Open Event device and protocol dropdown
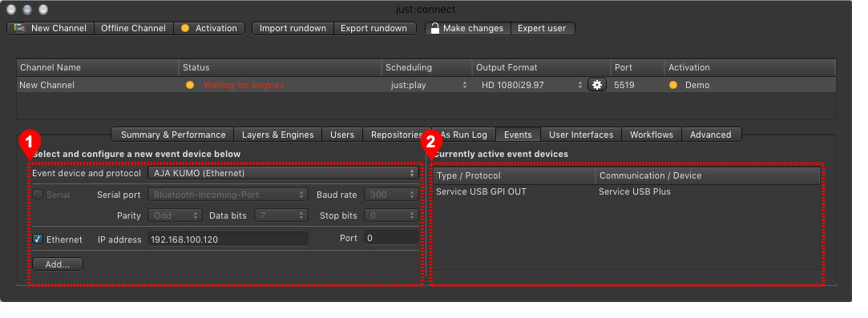The width and height of the screenshot is (868, 318). [283, 173]
